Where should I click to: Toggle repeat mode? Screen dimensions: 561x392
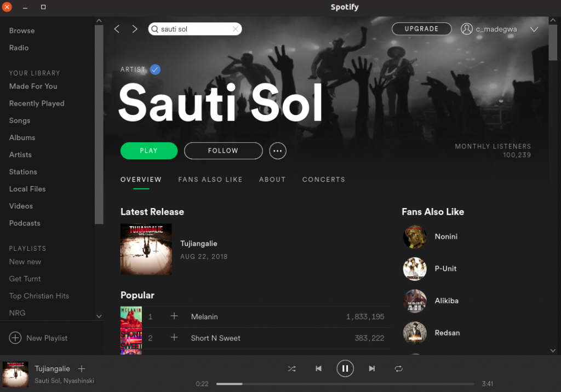pos(399,369)
